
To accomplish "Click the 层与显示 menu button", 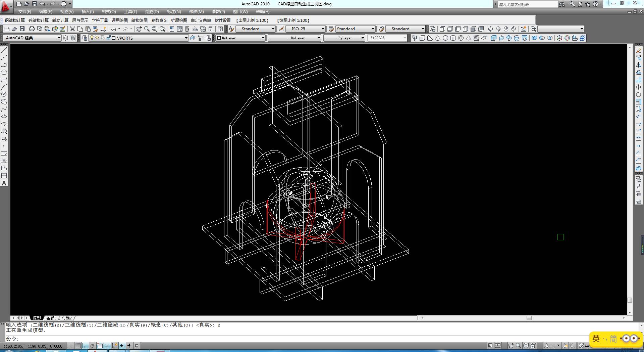I will pos(80,20).
